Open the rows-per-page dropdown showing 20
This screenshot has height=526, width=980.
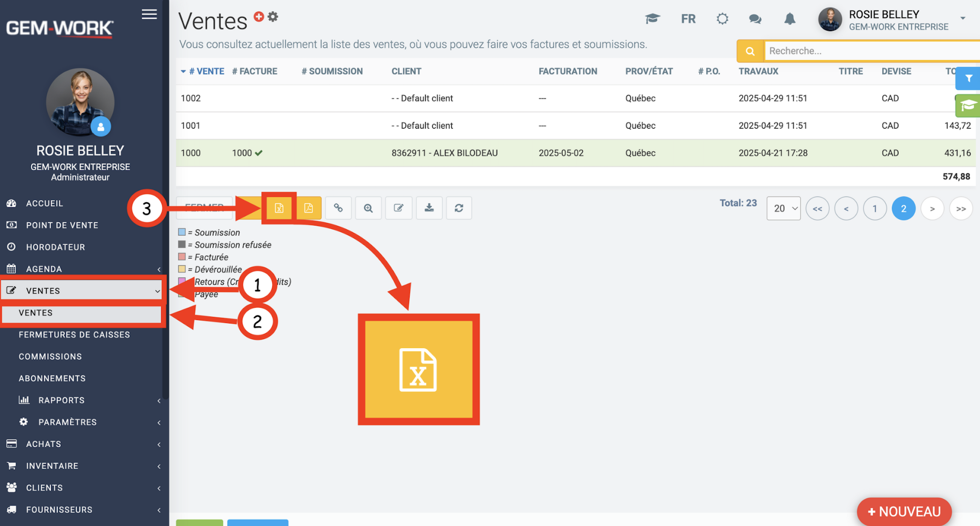(783, 209)
